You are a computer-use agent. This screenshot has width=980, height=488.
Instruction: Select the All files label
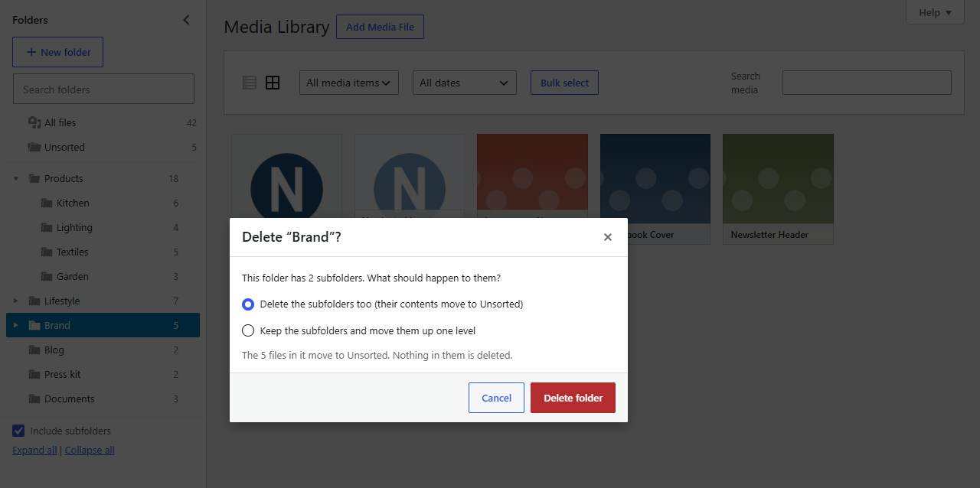(60, 122)
